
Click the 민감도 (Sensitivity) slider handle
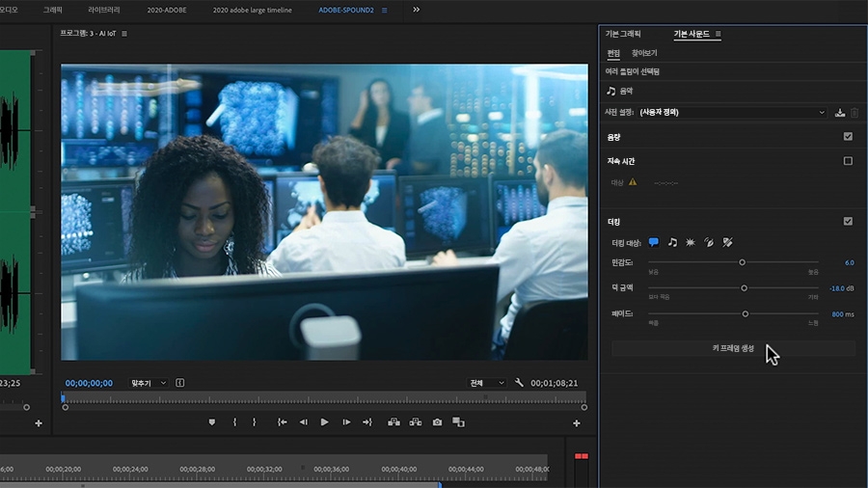[x=742, y=262]
